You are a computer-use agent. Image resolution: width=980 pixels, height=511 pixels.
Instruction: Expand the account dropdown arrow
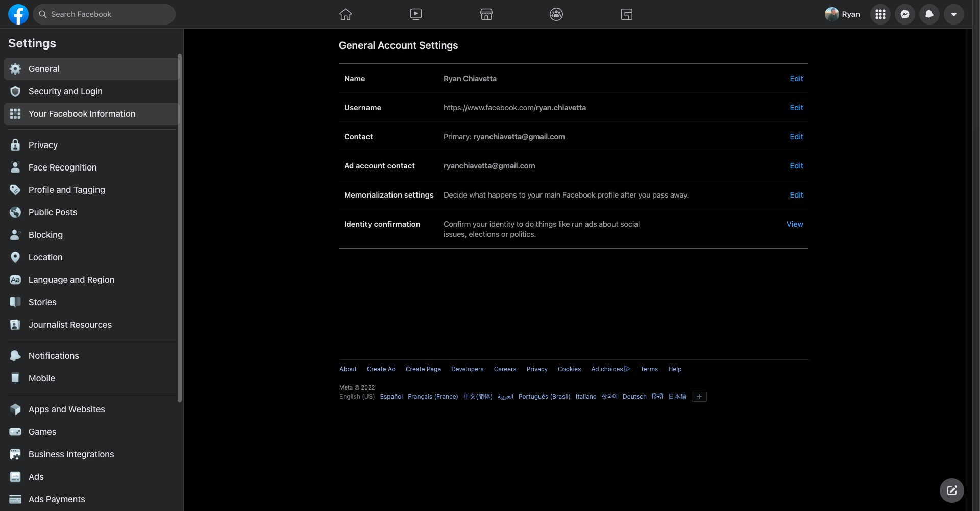tap(954, 14)
